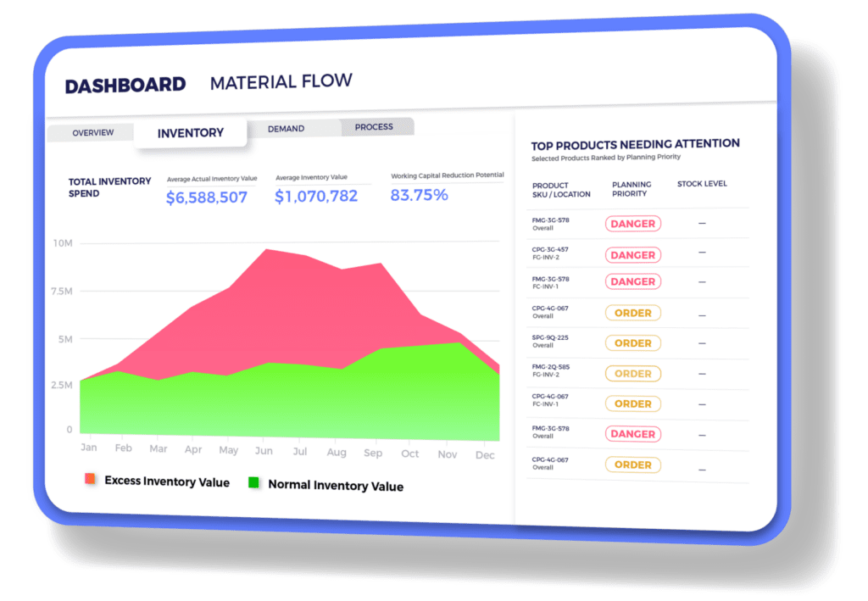This screenshot has width=868, height=601.
Task: Click the Planning Priority column header
Action: click(631, 189)
